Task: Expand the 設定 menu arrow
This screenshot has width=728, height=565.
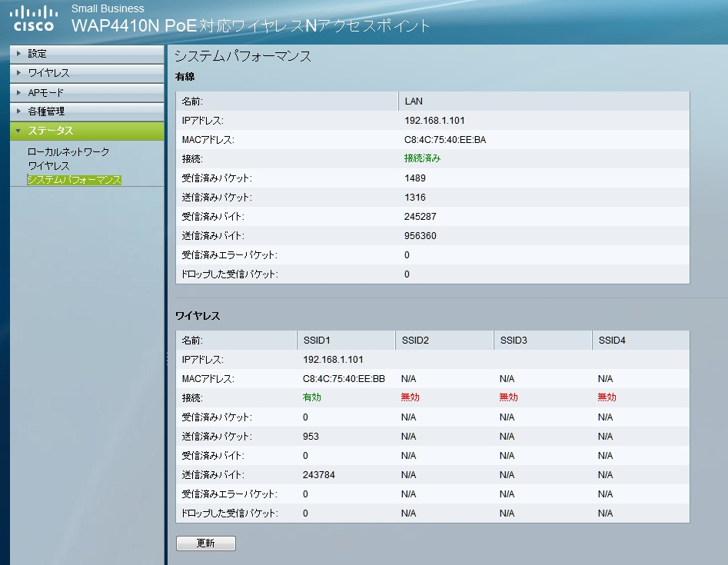Action: (x=18, y=53)
